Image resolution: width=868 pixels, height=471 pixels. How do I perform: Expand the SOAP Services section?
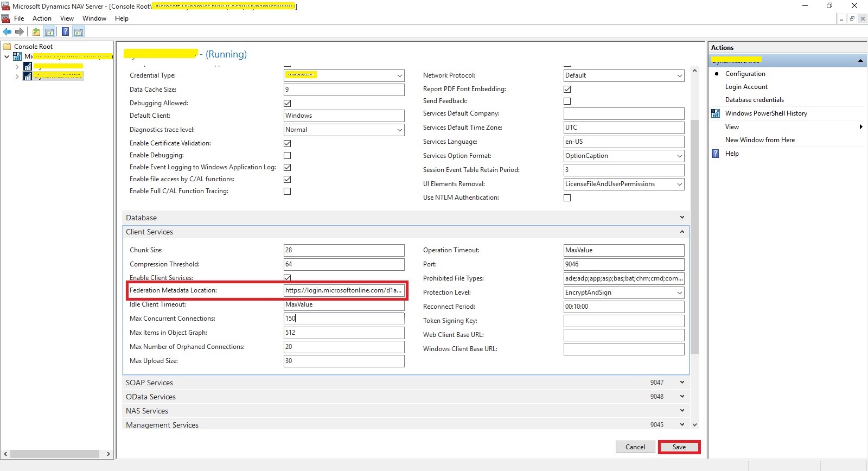682,383
